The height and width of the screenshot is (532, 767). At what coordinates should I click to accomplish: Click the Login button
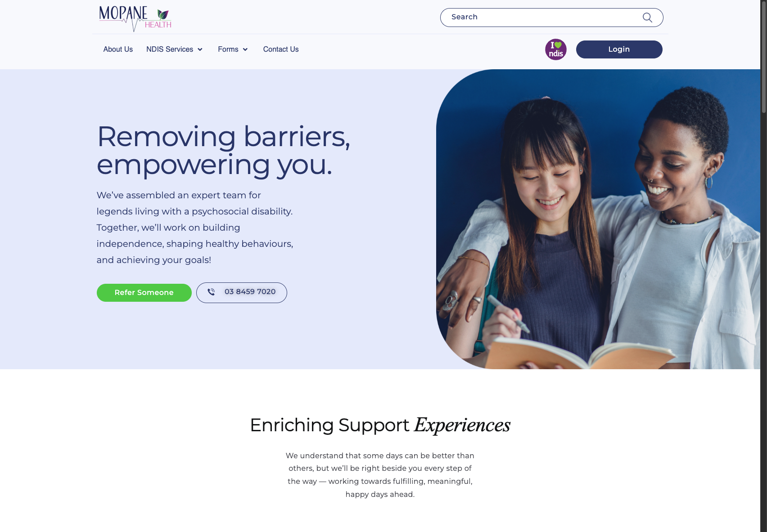(619, 49)
